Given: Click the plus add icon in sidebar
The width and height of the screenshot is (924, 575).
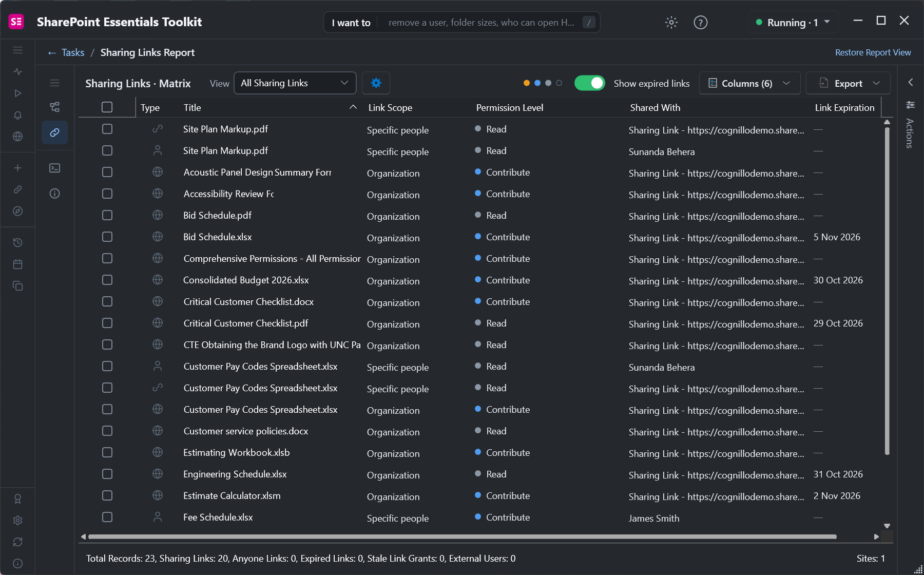Looking at the screenshot, I should (x=18, y=168).
